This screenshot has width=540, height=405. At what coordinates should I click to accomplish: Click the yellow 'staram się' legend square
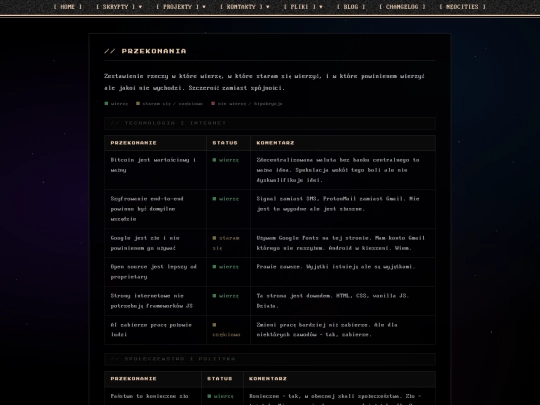pos(138,103)
